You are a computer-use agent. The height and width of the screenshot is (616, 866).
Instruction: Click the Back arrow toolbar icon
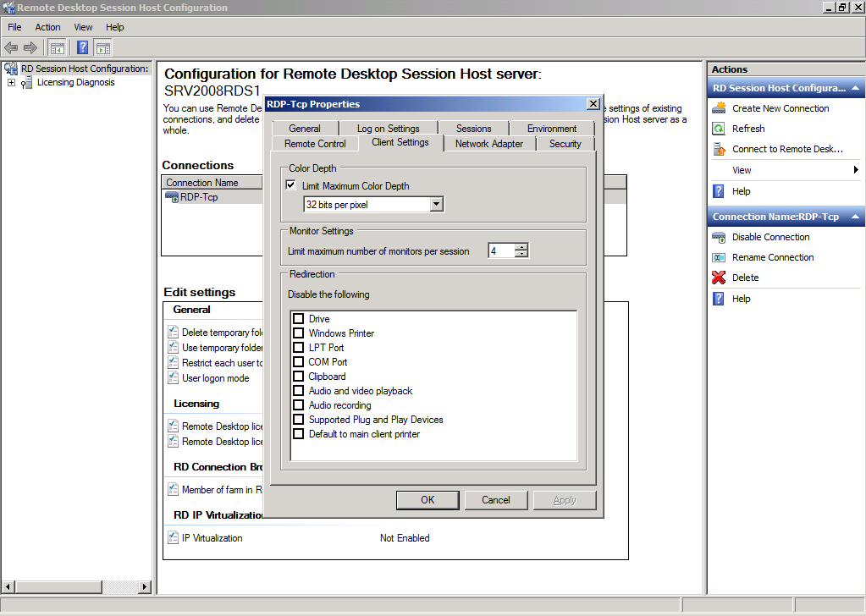pyautogui.click(x=11, y=48)
